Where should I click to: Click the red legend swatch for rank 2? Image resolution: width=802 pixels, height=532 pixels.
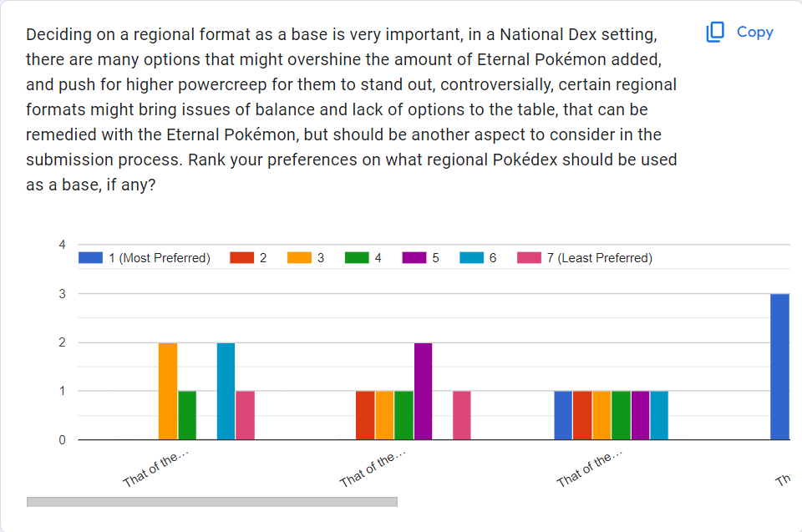tap(241, 258)
